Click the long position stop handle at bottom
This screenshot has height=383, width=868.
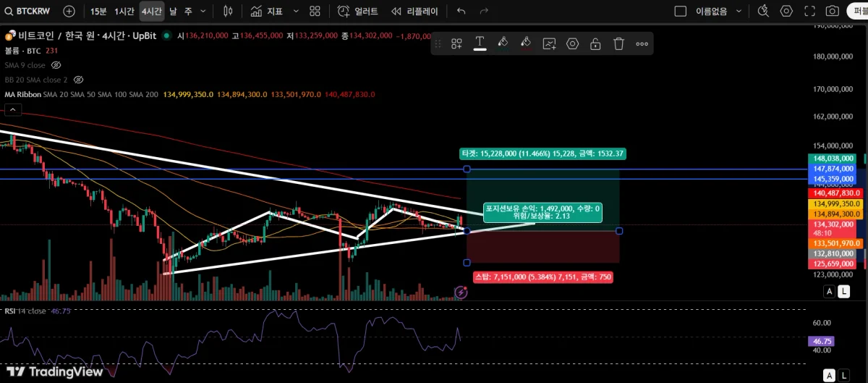tap(467, 263)
